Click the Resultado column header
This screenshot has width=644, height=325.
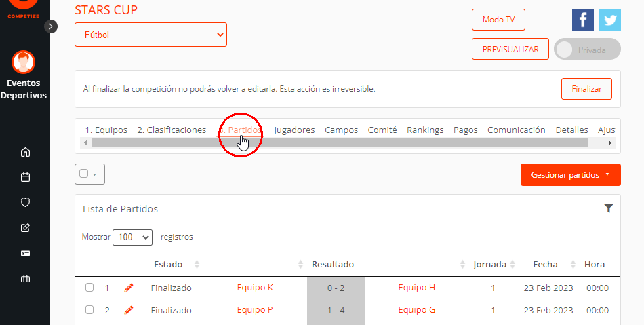click(x=333, y=264)
